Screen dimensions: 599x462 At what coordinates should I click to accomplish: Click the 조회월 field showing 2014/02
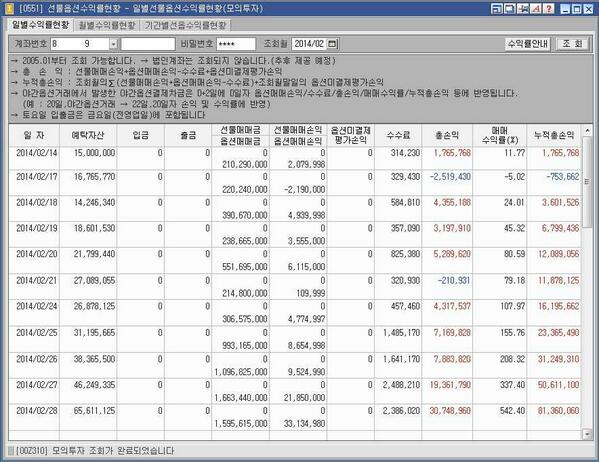point(310,44)
